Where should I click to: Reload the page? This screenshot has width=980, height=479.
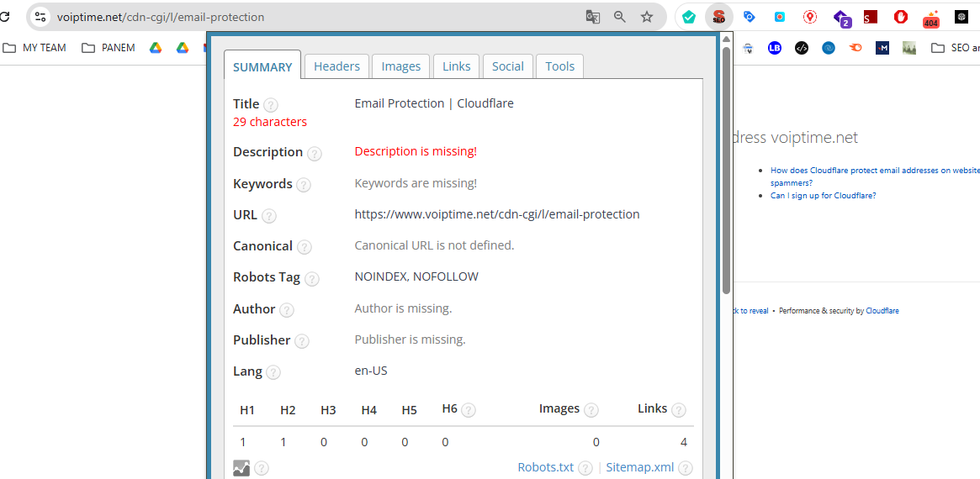(3, 17)
